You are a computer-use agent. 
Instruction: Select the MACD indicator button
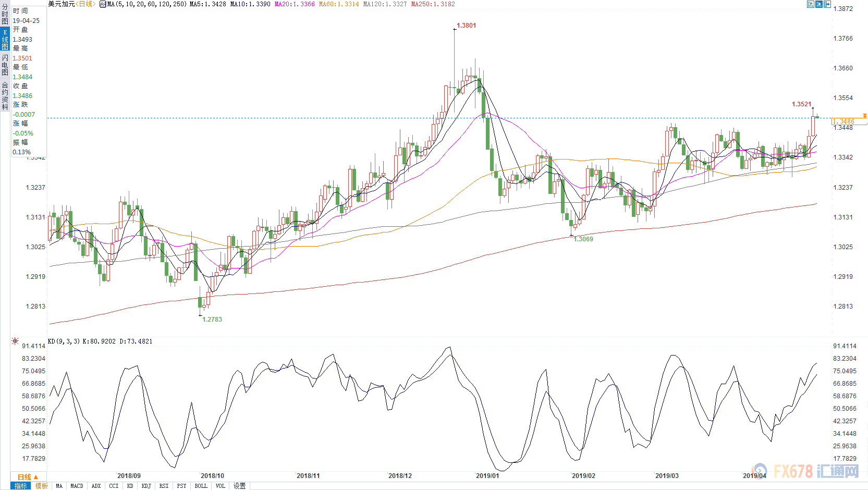click(x=77, y=486)
